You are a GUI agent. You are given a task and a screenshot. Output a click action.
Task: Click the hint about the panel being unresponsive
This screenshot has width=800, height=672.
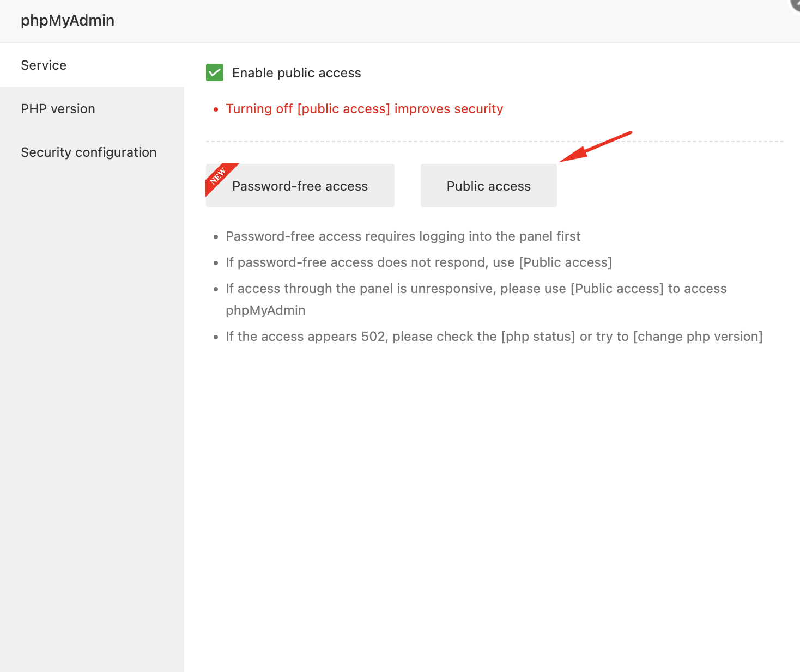click(x=476, y=289)
